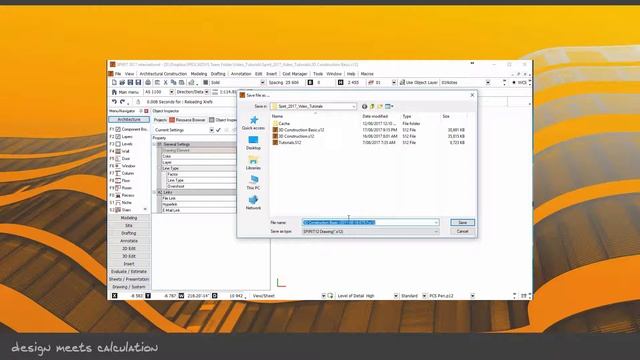640x360 pixels.
Task: Toggle Levels checkbox (F3)
Action: tap(118, 144)
